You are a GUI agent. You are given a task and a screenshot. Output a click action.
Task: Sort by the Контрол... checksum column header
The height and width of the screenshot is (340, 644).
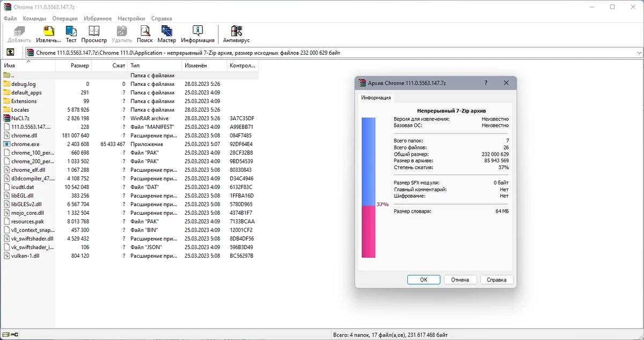(242, 66)
